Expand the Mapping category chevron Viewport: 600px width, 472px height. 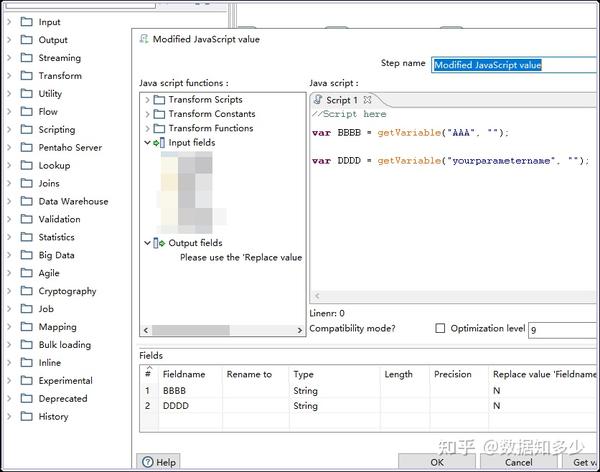[x=9, y=327]
